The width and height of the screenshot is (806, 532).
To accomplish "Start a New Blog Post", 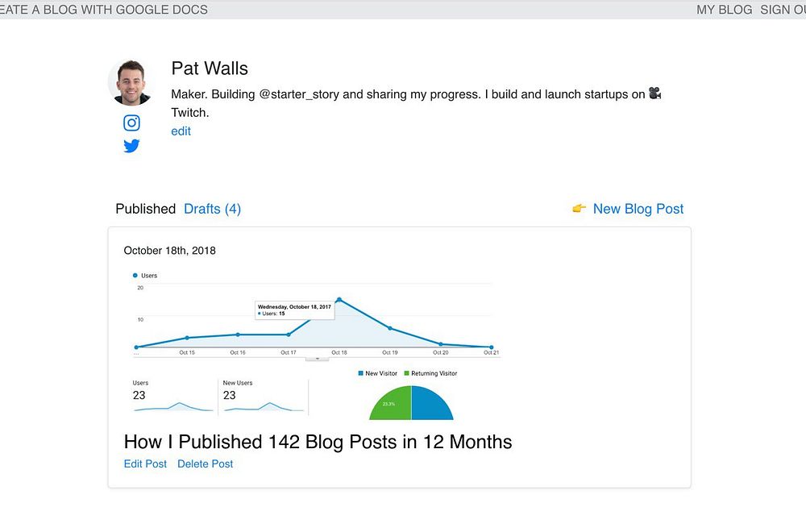I will pos(638,209).
